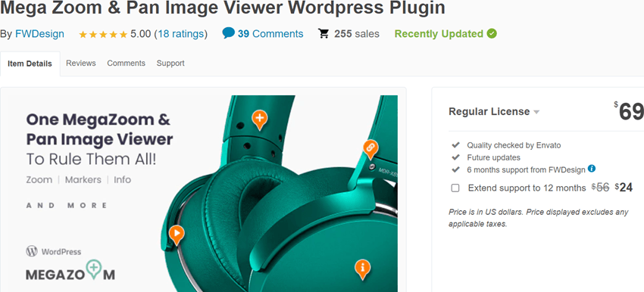644x292 pixels.
Task: Click the discounted $24 support price
Action: pyautogui.click(x=624, y=188)
